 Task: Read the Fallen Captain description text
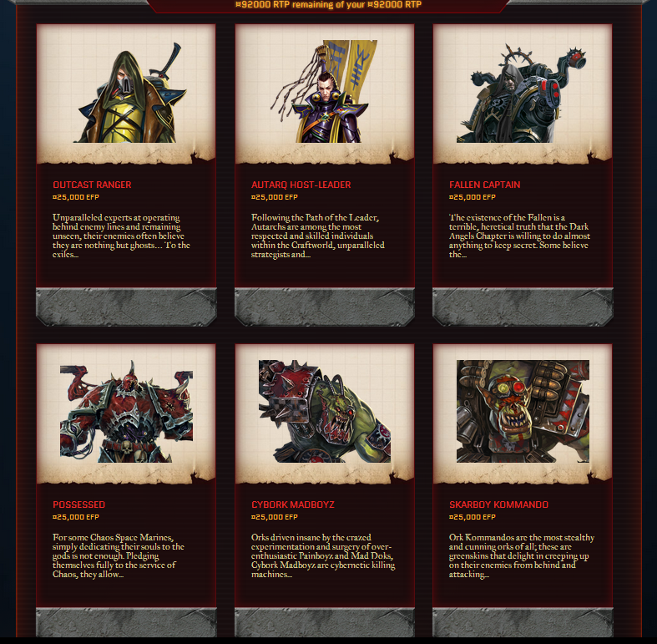point(519,236)
